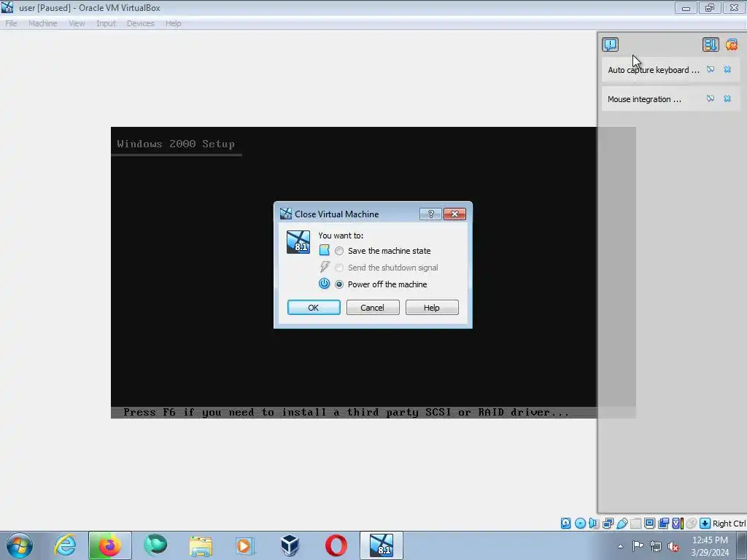747x560 pixels.
Task: Open the green globe browser taskbar icon
Action: pyautogui.click(x=155, y=545)
